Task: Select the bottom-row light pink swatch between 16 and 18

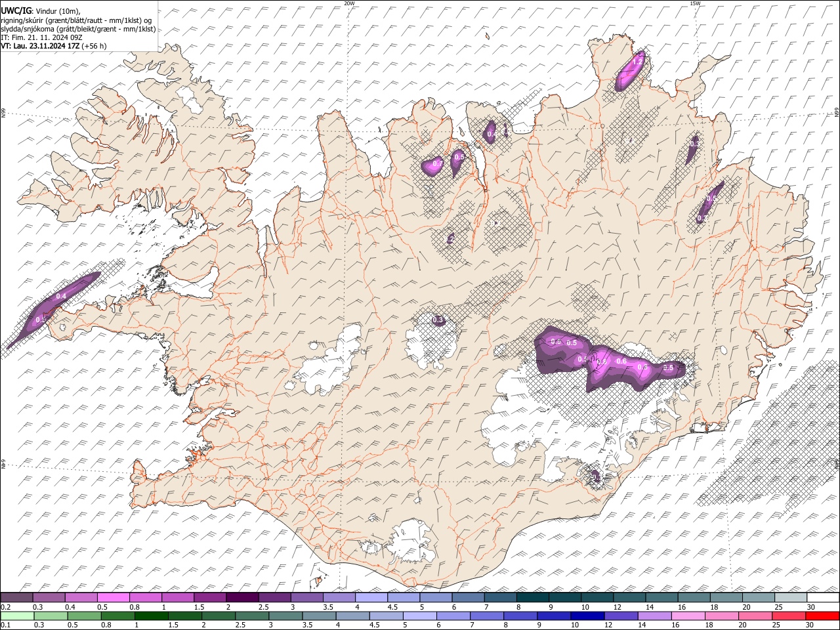Action: (x=687, y=616)
